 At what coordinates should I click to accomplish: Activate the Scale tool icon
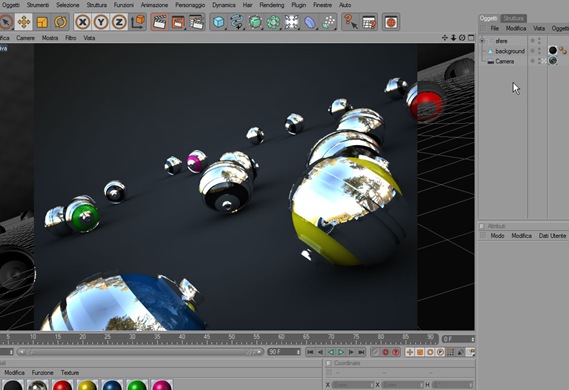(42, 22)
